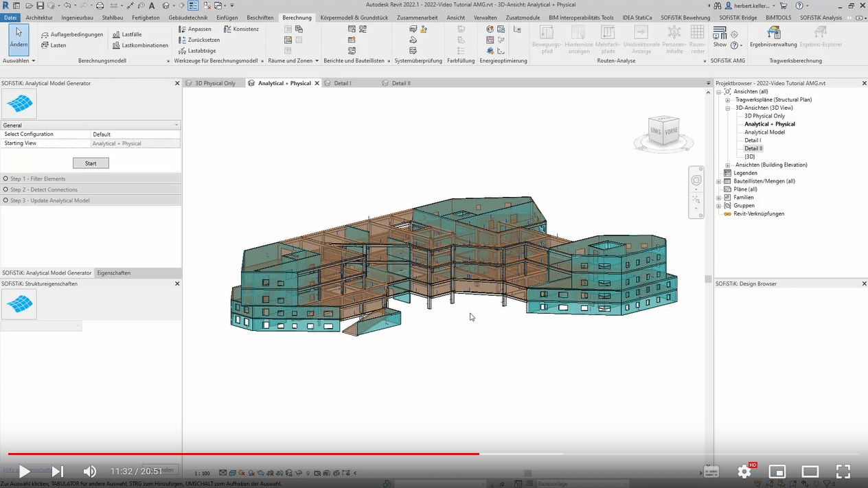Image resolution: width=868 pixels, height=488 pixels.
Task: Open the SOFiSTiK Analytical Model Generator icon
Action: [x=19, y=104]
